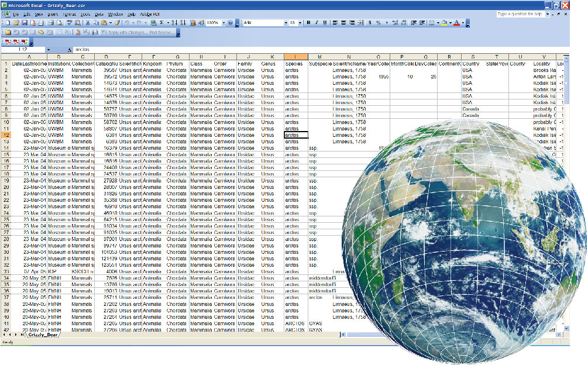The width and height of the screenshot is (588, 365).
Task: Open the fill color dropdown arrow
Action: 451,23
